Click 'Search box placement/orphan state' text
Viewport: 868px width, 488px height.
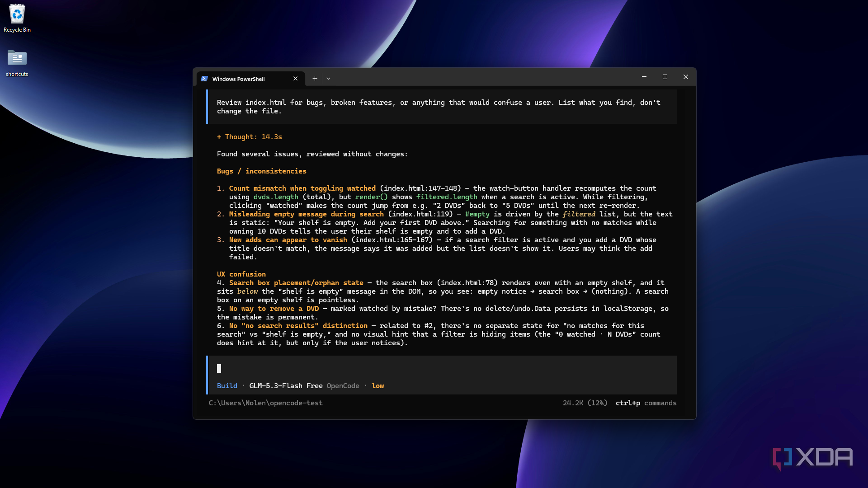coord(296,283)
